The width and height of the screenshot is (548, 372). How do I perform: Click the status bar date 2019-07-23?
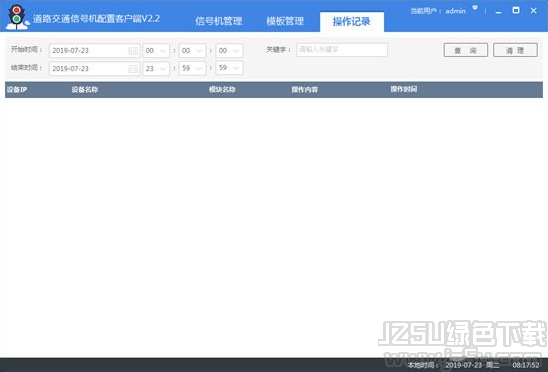click(x=463, y=365)
